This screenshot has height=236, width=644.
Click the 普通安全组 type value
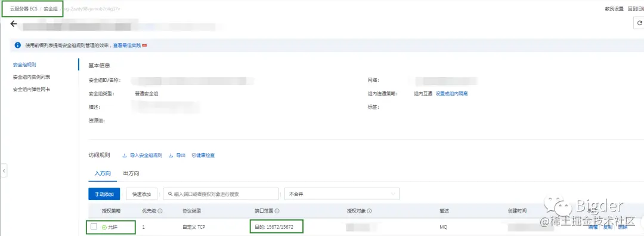[x=147, y=93]
